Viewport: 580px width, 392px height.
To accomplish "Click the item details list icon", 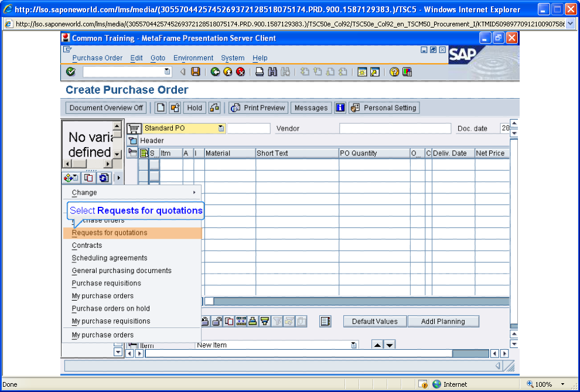I will pos(325,321).
